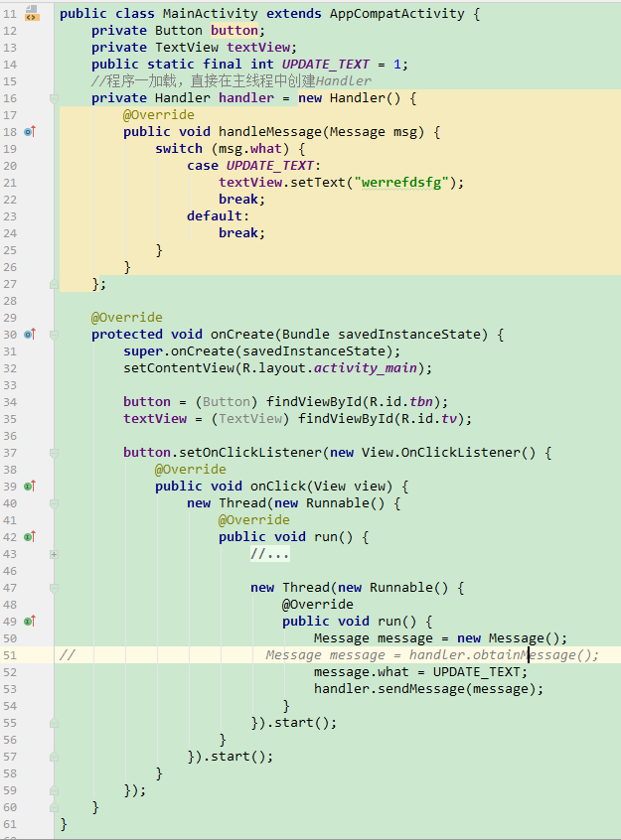Click the "textView" field name on line 13
This screenshot has height=840, width=621.
point(258,47)
